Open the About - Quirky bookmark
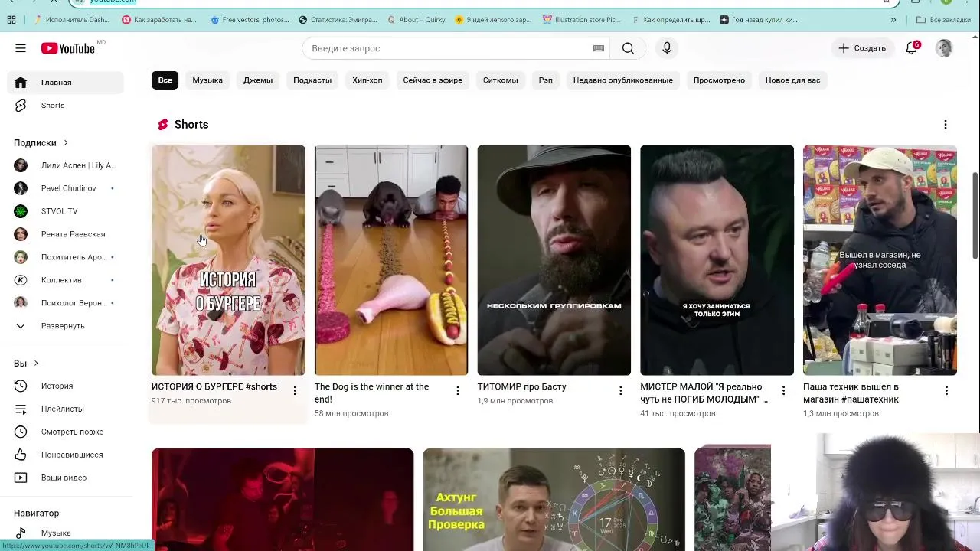This screenshot has width=980, height=551. (x=416, y=20)
